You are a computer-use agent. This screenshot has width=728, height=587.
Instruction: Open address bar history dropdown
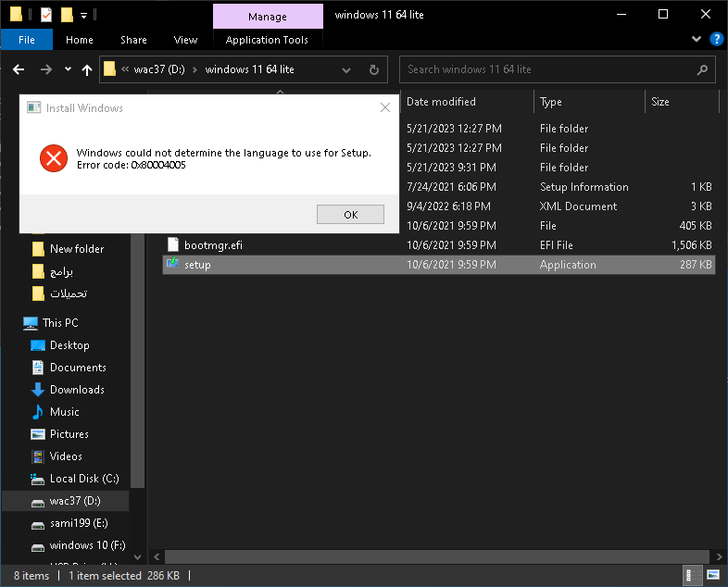(345, 70)
